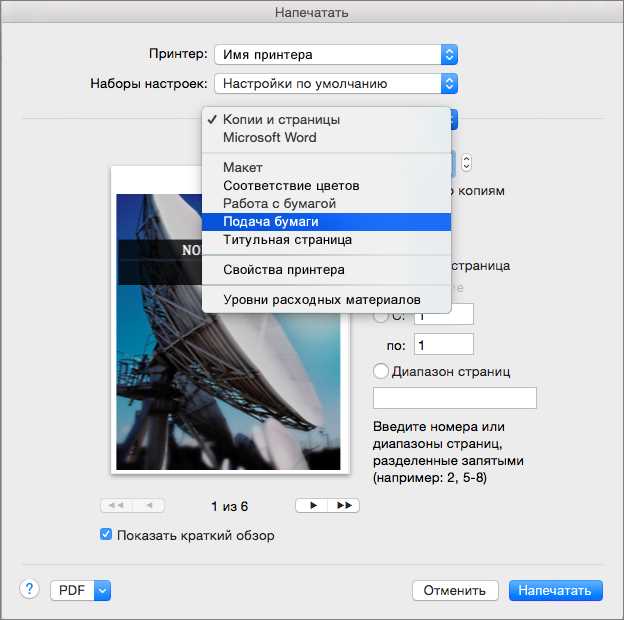Viewport: 624px width, 620px height.
Task: Select the highlighted Подача бумаги menu item
Action: click(x=270, y=222)
